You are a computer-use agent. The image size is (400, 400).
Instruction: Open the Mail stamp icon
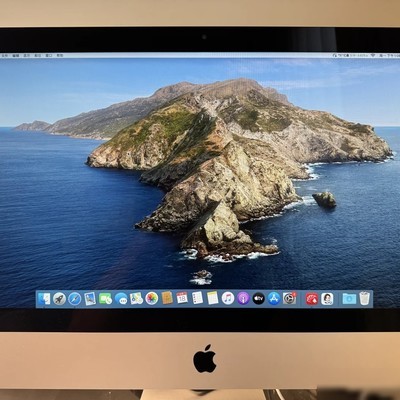[x=90, y=299]
